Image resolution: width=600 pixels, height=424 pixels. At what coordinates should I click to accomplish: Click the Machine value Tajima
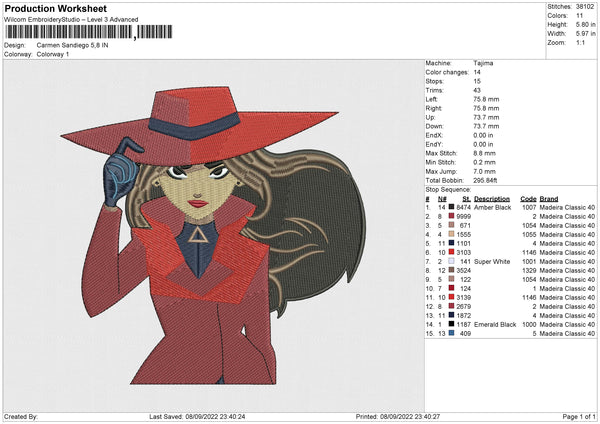pyautogui.click(x=483, y=63)
